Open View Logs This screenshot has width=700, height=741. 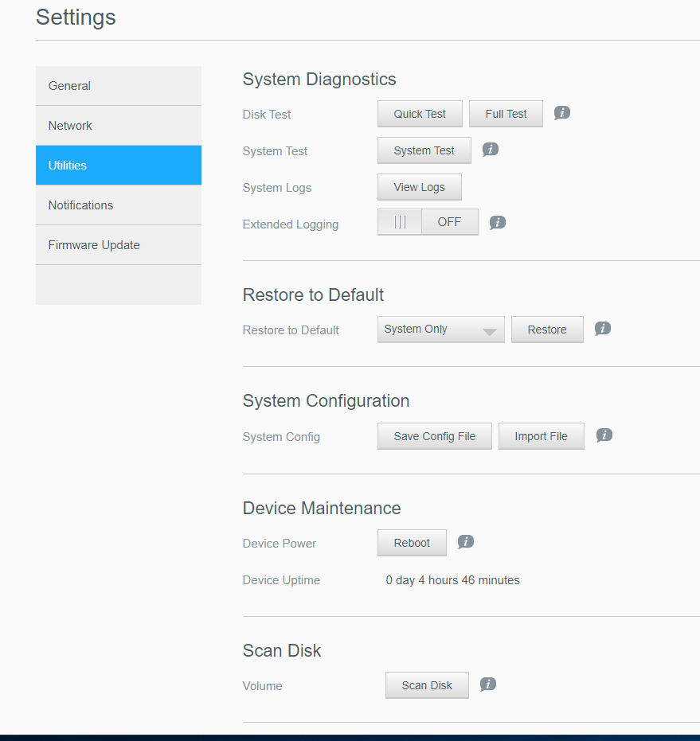tap(420, 187)
